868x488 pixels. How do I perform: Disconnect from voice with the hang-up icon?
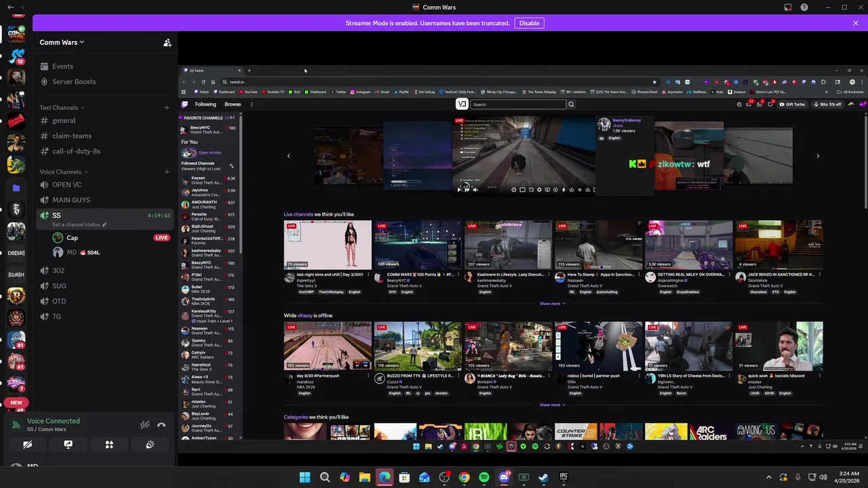[161, 425]
